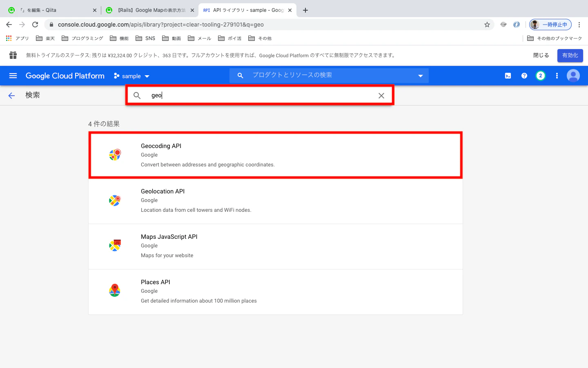Activate Cloud Shell from the top bar
Image resolution: width=588 pixels, height=368 pixels.
[x=508, y=76]
